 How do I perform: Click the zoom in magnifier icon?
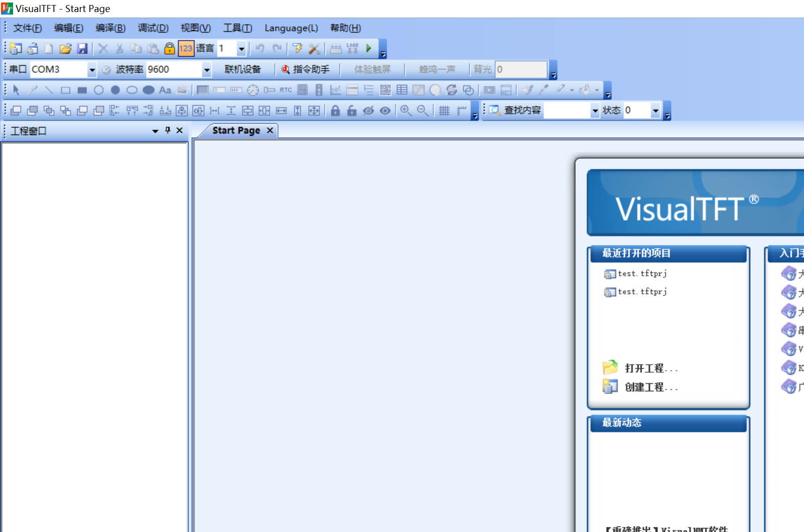coord(405,111)
